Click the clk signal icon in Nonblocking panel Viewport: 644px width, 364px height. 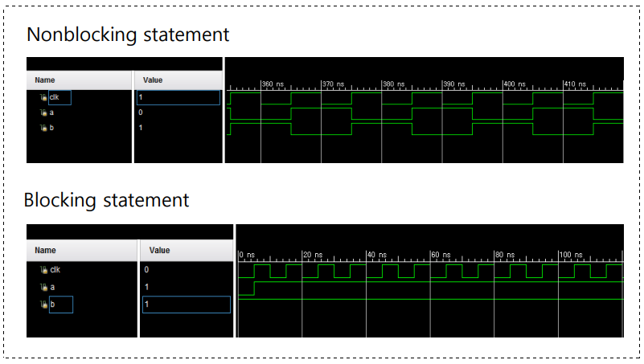(x=43, y=97)
